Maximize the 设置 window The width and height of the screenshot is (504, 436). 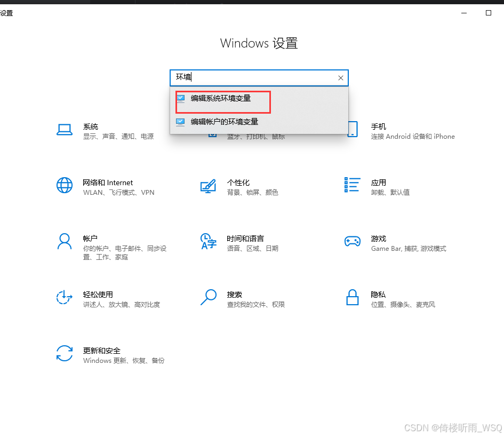(489, 13)
